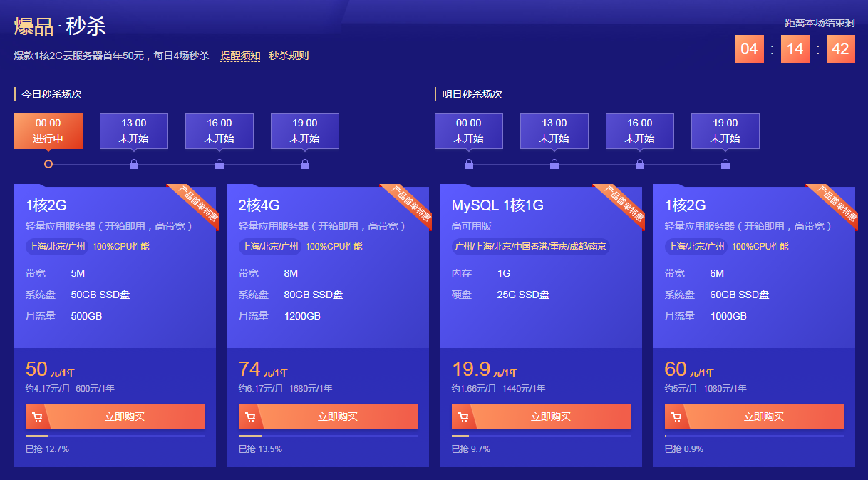This screenshot has height=480, width=868.
Task: Click countdown hours box showing 04
Action: 750,49
